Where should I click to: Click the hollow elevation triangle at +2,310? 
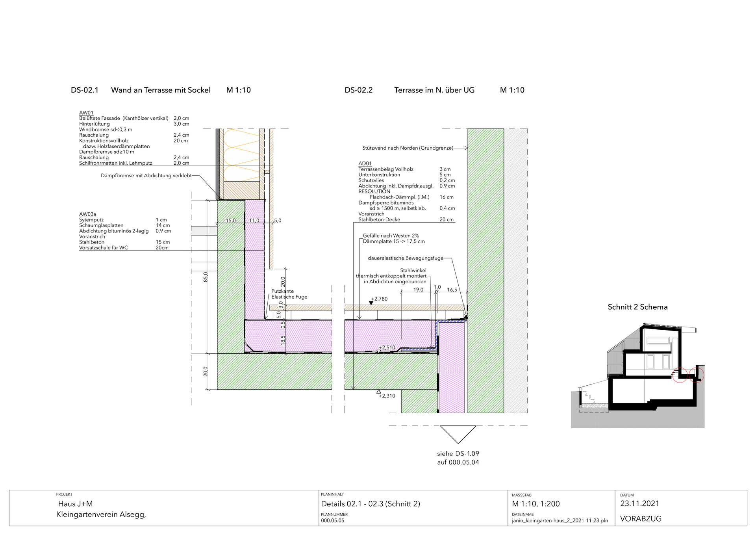tap(378, 392)
